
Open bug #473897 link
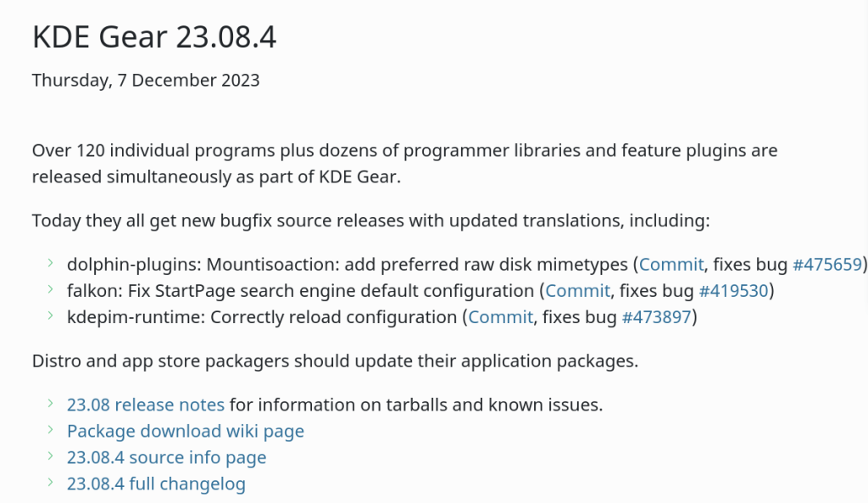tap(657, 317)
